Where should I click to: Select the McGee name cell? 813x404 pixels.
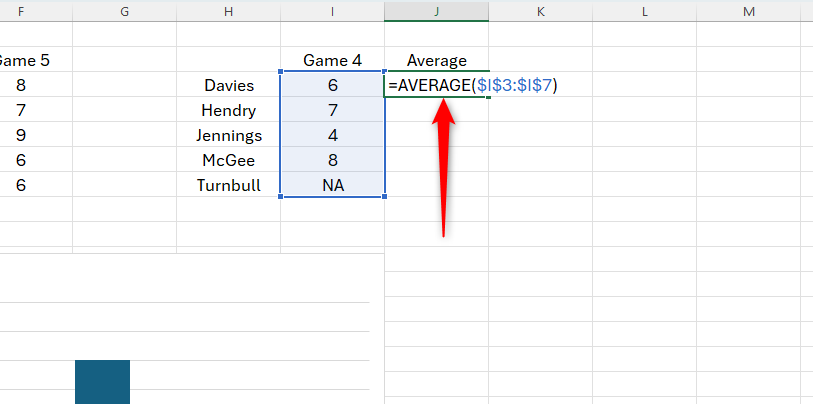click(228, 160)
